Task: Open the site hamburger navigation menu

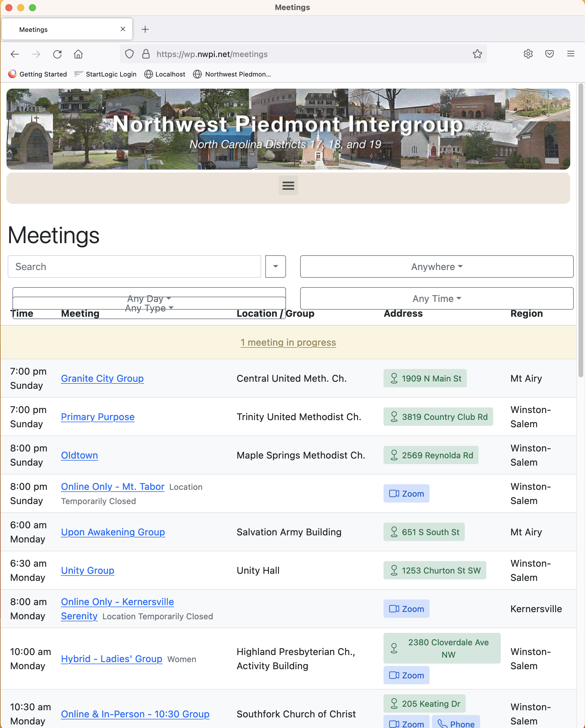Action: (288, 185)
